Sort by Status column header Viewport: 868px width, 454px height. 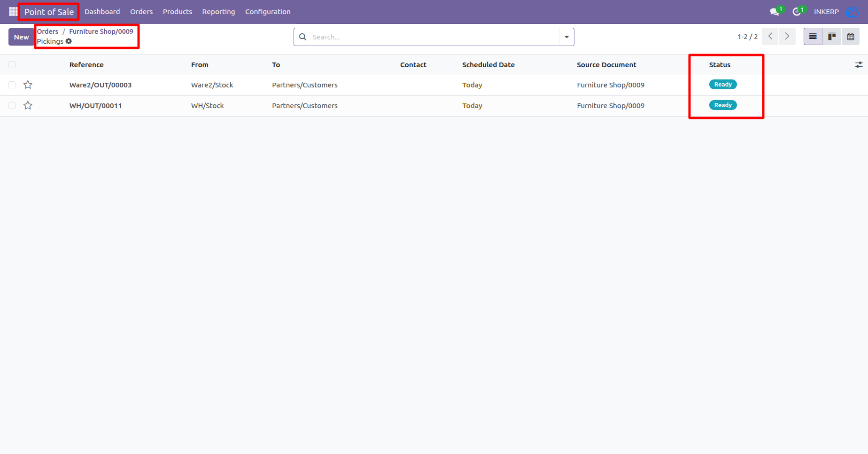(x=720, y=65)
